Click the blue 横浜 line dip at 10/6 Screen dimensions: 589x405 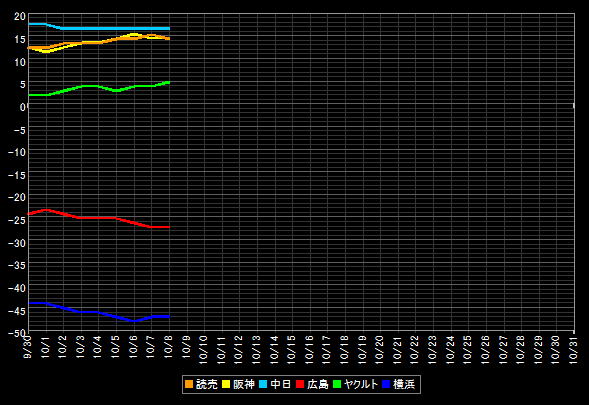click(134, 320)
